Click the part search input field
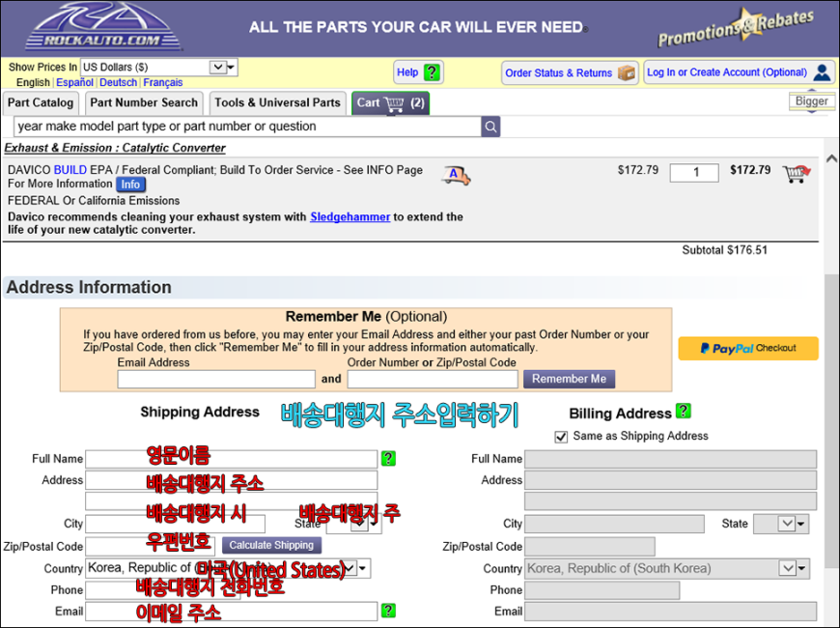The image size is (840, 628). pyautogui.click(x=247, y=127)
